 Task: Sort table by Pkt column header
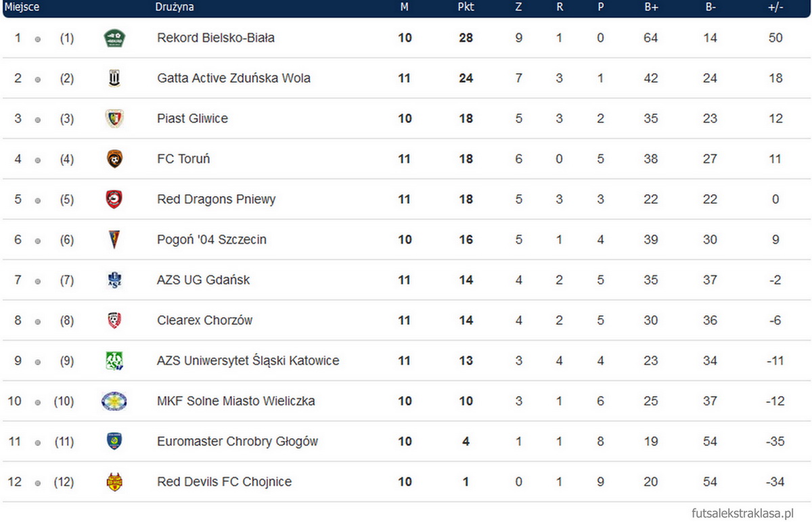(466, 7)
